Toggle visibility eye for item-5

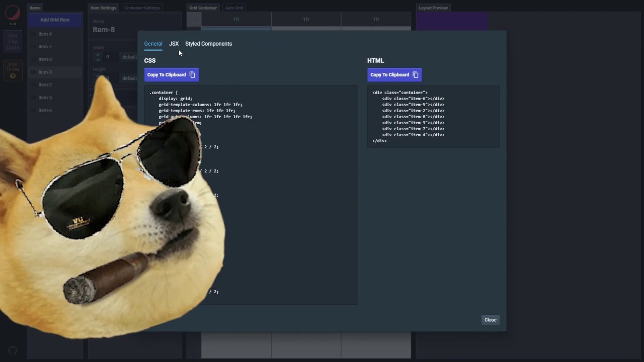point(33,98)
